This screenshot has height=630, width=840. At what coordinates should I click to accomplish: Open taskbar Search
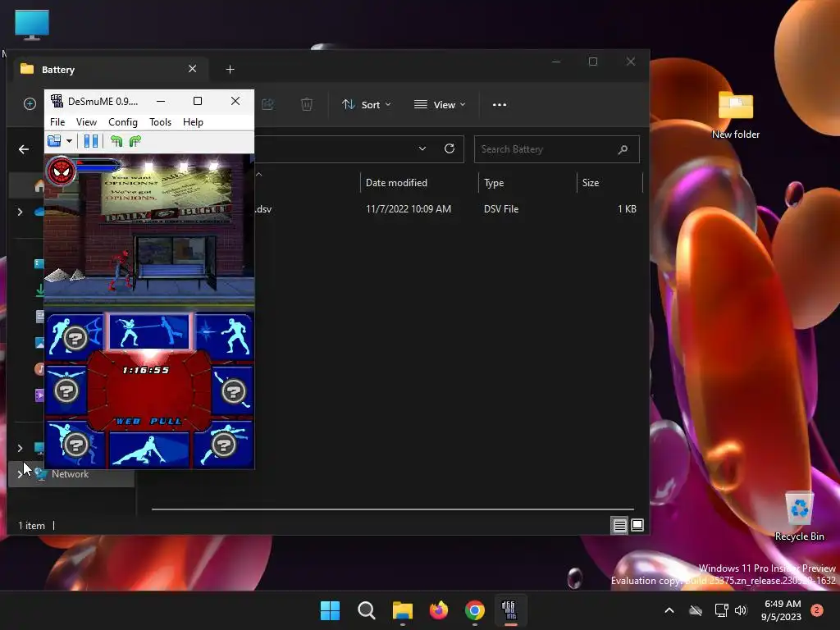[x=367, y=610]
